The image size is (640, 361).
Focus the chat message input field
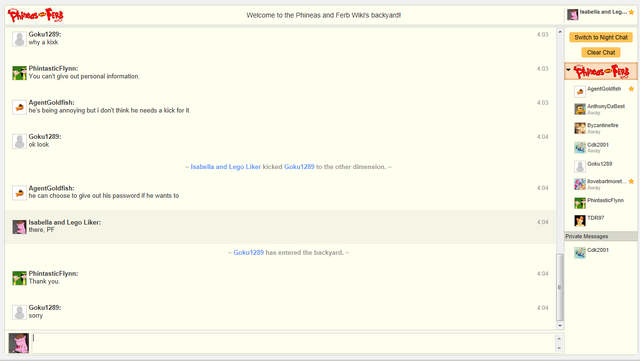pos(293,343)
